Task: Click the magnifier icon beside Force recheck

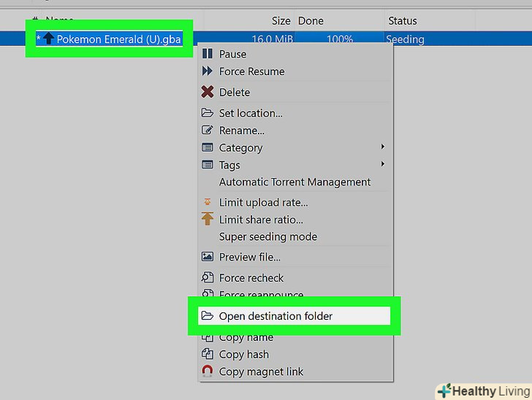Action: pyautogui.click(x=208, y=277)
